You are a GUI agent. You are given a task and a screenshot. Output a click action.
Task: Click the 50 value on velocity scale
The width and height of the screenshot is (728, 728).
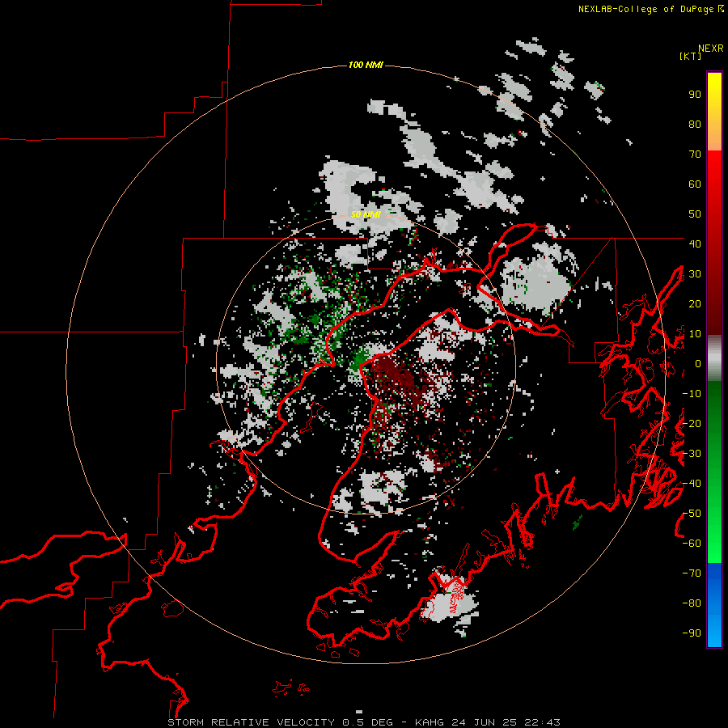[695, 214]
